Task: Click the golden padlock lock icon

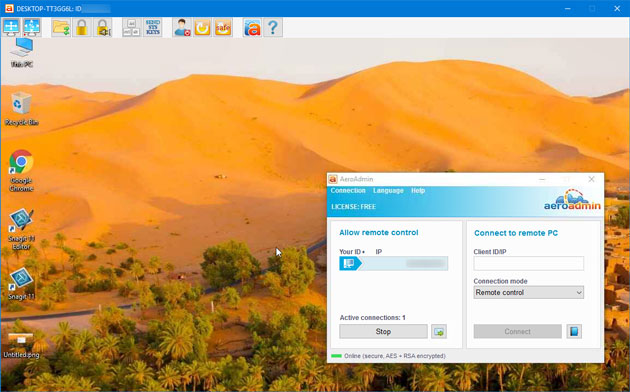Action: (82, 27)
